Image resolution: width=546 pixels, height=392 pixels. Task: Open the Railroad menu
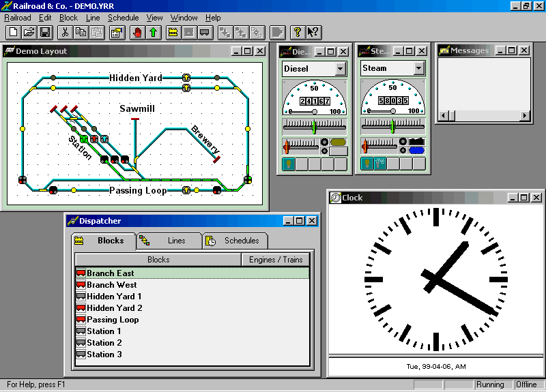point(18,18)
